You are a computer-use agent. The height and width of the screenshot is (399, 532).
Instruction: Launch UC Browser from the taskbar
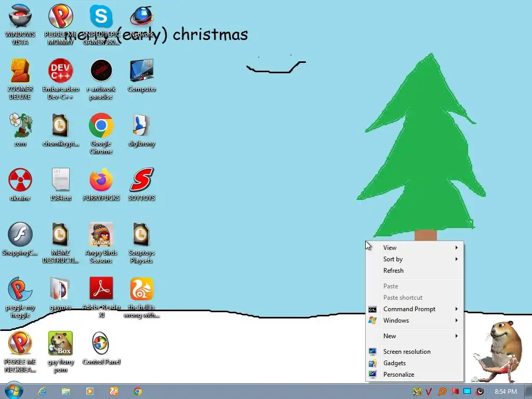pyautogui.click(x=114, y=391)
